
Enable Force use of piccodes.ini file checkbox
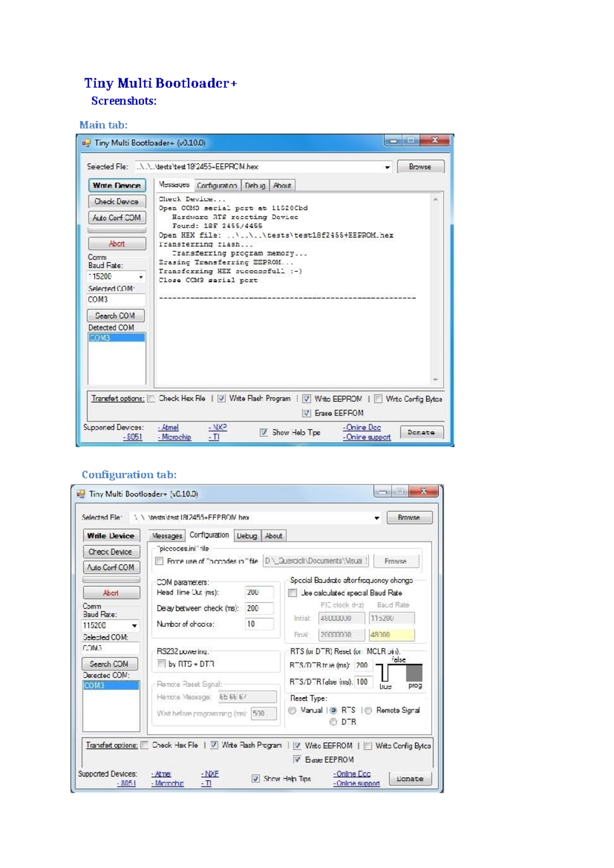160,561
